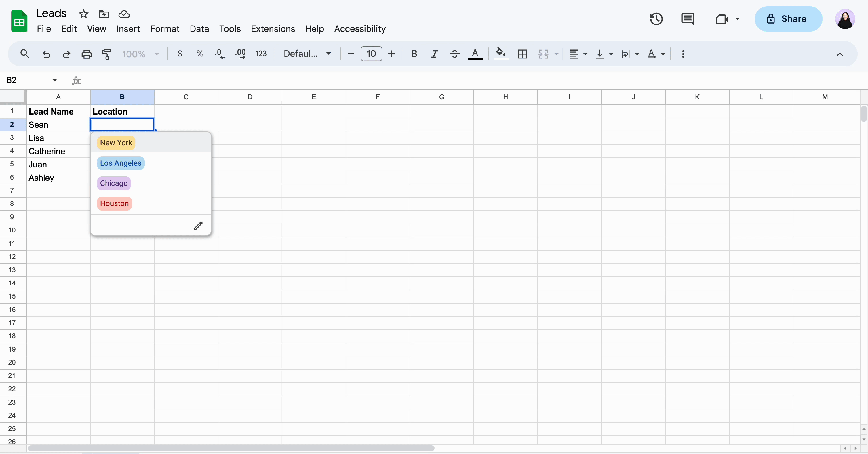Viewport: 868px width, 454px height.
Task: Start a meeting with the camera icon
Action: (x=722, y=19)
